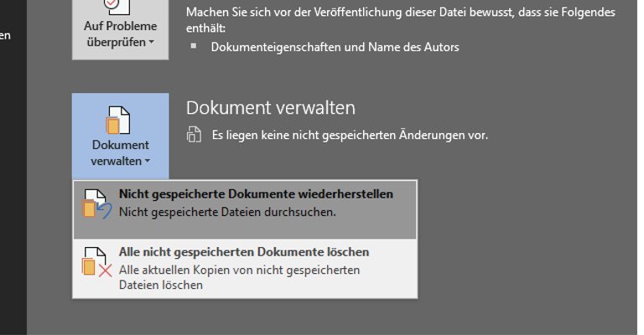Collapse the Dokument verwalten dropdown arrow
Screen dimensions: 644x335
tap(147, 162)
